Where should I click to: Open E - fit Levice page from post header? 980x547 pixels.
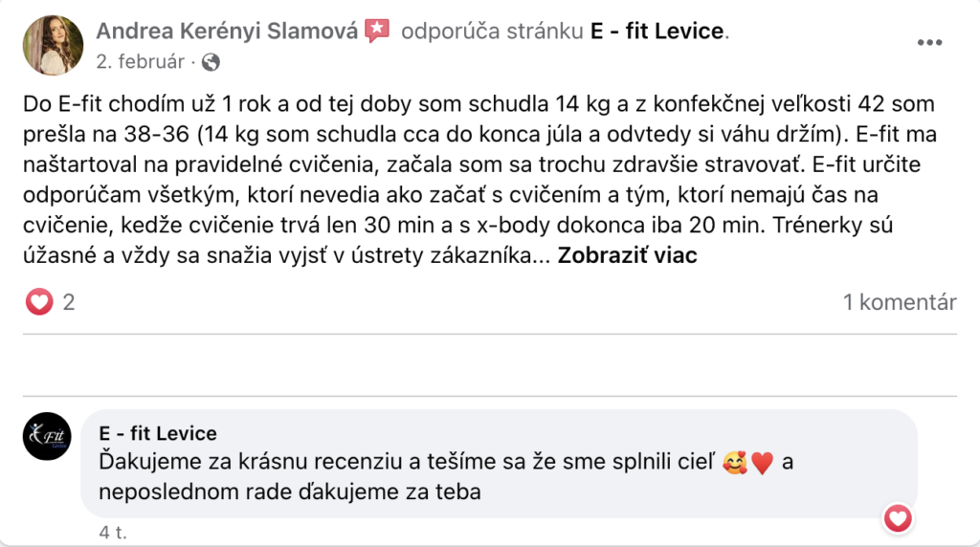(x=657, y=32)
